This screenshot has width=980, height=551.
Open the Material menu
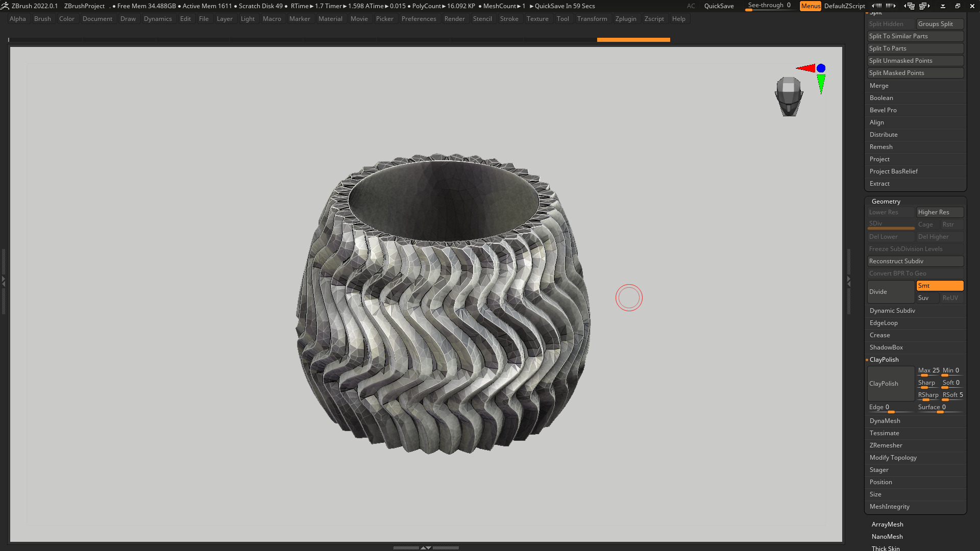pos(330,19)
